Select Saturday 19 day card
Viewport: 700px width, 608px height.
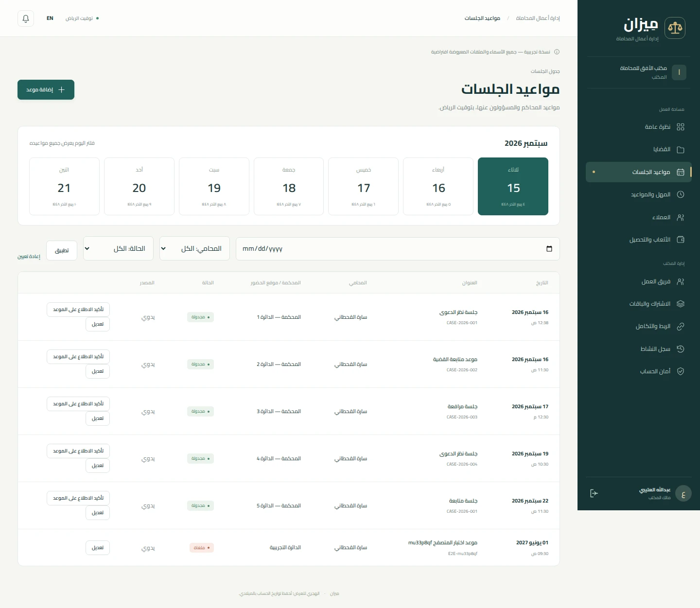(x=214, y=186)
